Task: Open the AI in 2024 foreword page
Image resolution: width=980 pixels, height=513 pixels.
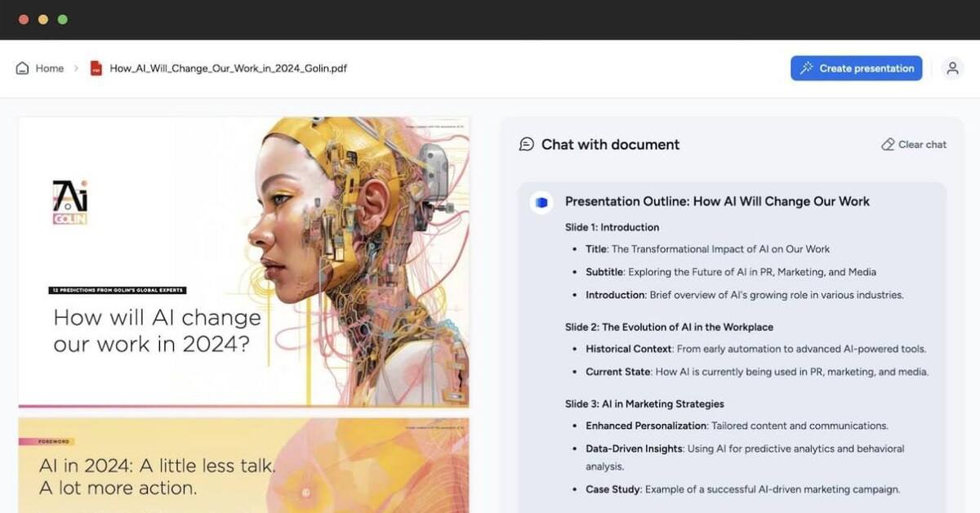Action: (x=243, y=466)
